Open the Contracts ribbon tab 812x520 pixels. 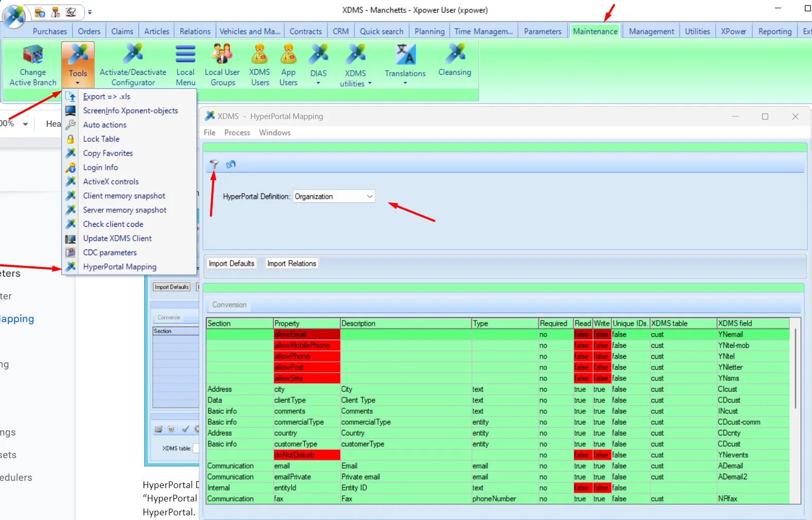coord(306,31)
